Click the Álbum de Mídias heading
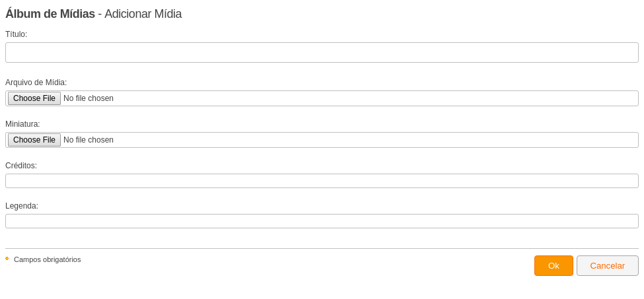Screen dimensions: 644x299 pos(50,14)
